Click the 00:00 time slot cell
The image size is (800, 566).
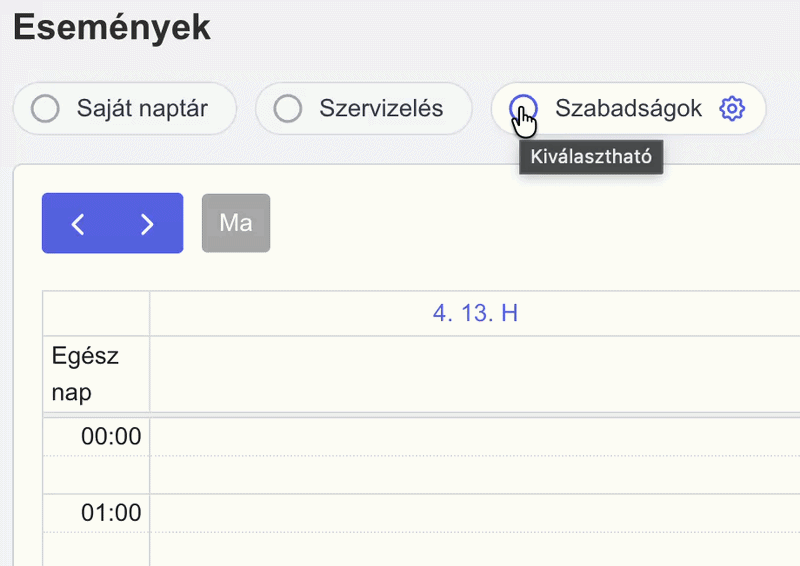click(x=475, y=437)
